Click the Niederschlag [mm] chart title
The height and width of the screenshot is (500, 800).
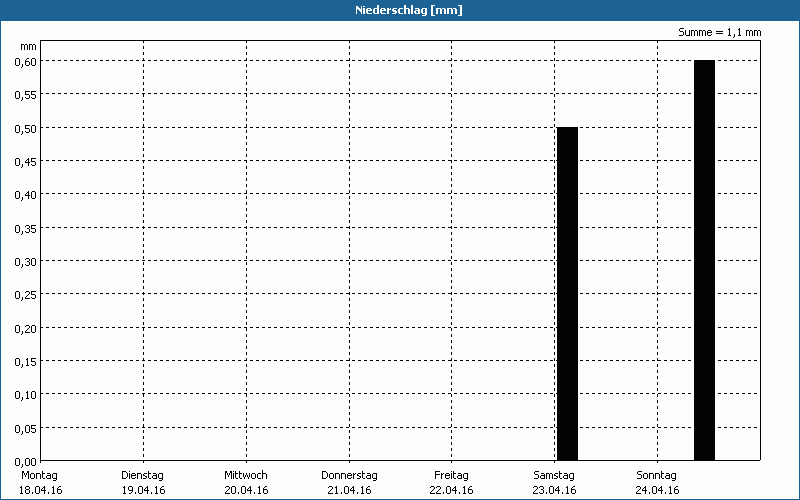point(409,10)
